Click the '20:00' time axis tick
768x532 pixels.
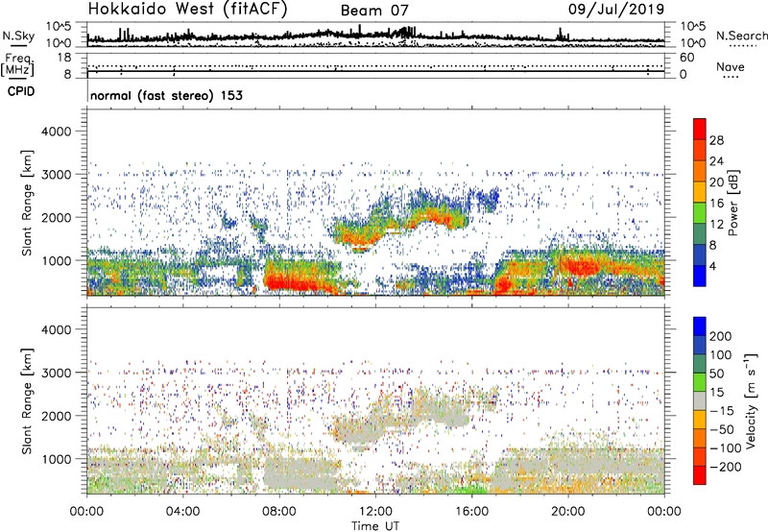point(568,512)
